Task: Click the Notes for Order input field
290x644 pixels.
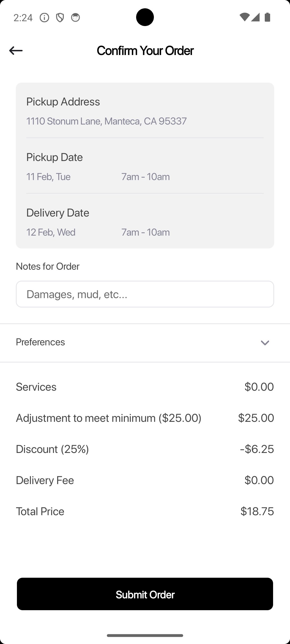Action: pyautogui.click(x=145, y=294)
